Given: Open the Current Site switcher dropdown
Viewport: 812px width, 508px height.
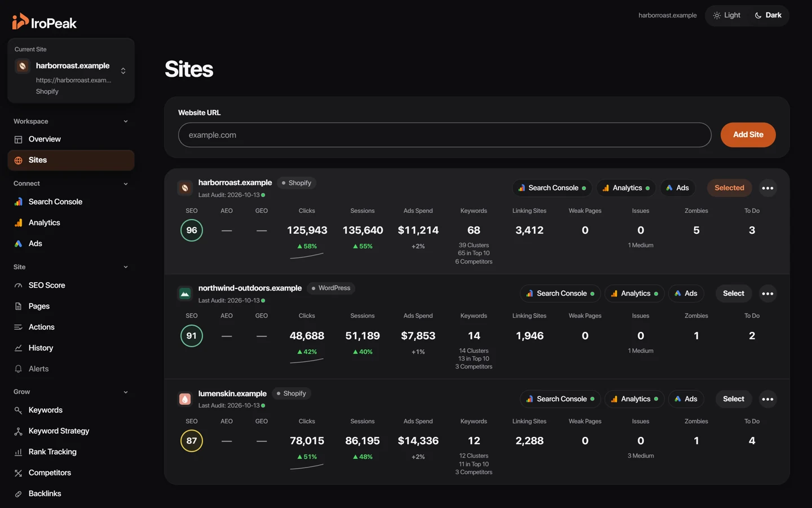Looking at the screenshot, I should pyautogui.click(x=71, y=71).
